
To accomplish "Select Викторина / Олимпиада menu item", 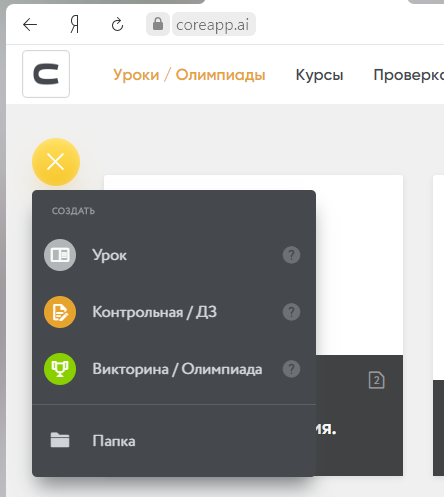I will coord(174,369).
